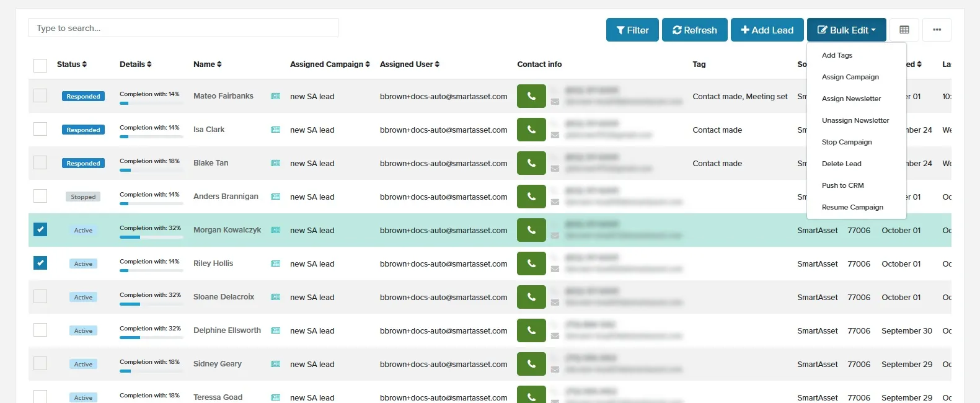Focus the Type to search field
Viewport: 980px width, 403px height.
[183, 28]
